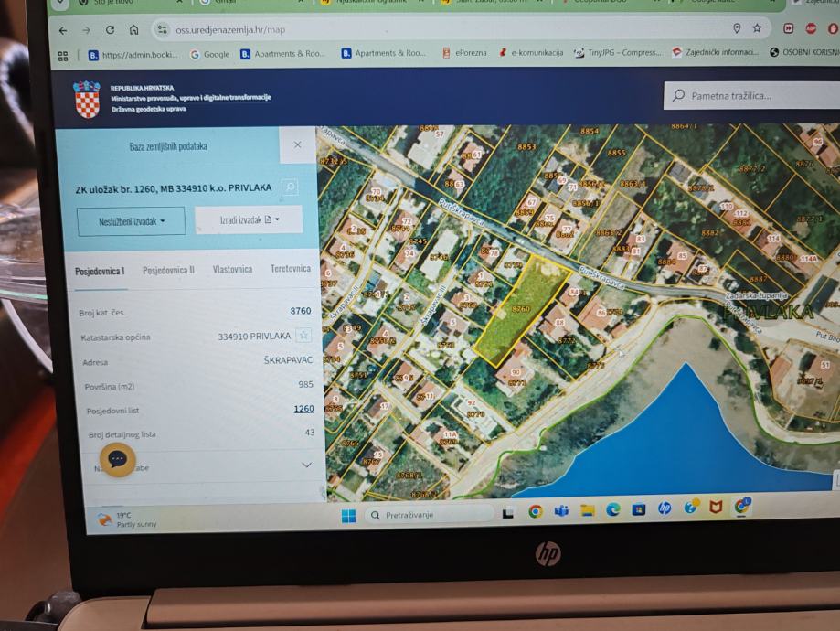Open the Posjedovni list 1260 link
Image resolution: width=840 pixels, height=631 pixels.
(303, 409)
